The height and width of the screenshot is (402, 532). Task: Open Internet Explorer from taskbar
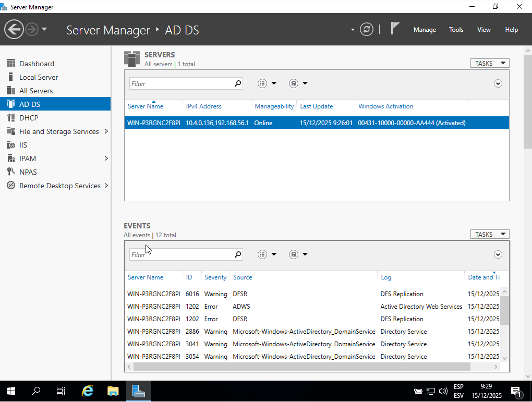[x=88, y=391]
